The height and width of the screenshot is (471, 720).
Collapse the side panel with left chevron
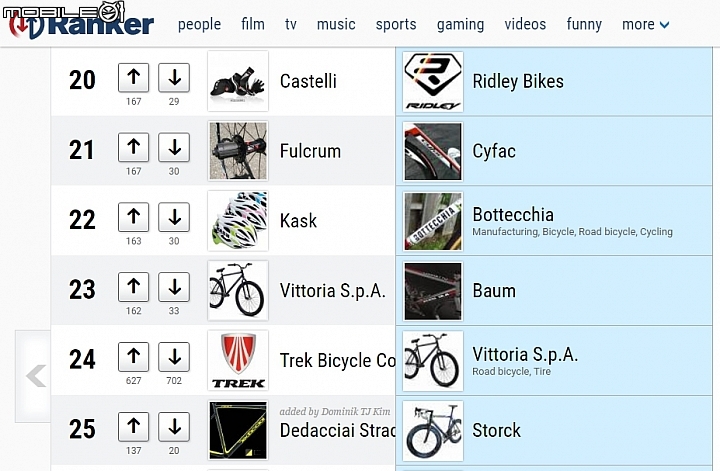[x=33, y=376]
